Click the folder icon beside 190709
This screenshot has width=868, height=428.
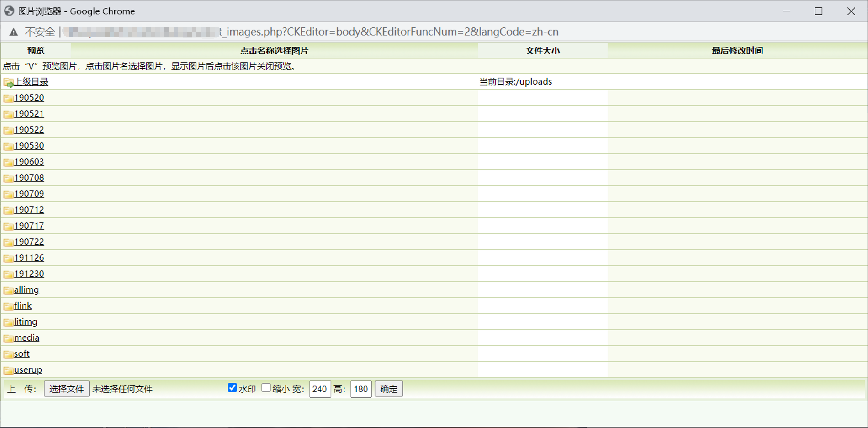click(x=8, y=194)
